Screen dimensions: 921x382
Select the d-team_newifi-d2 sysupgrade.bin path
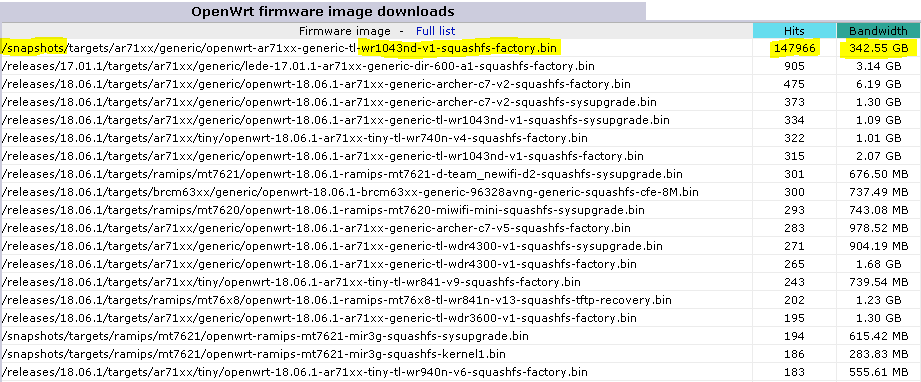[342, 174]
